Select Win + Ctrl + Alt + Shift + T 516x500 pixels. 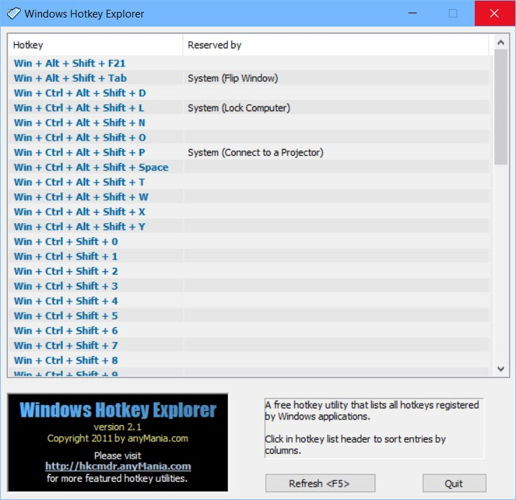point(248,182)
